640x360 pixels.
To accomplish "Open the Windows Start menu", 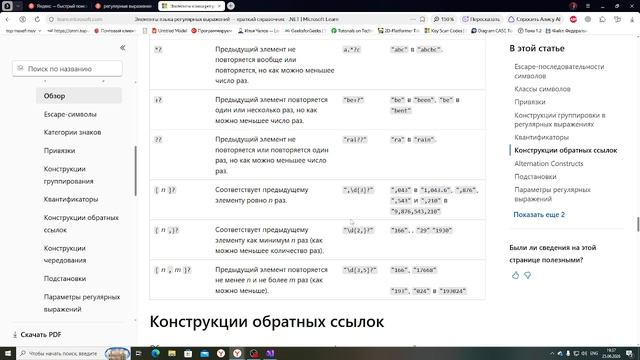I will point(8,353).
